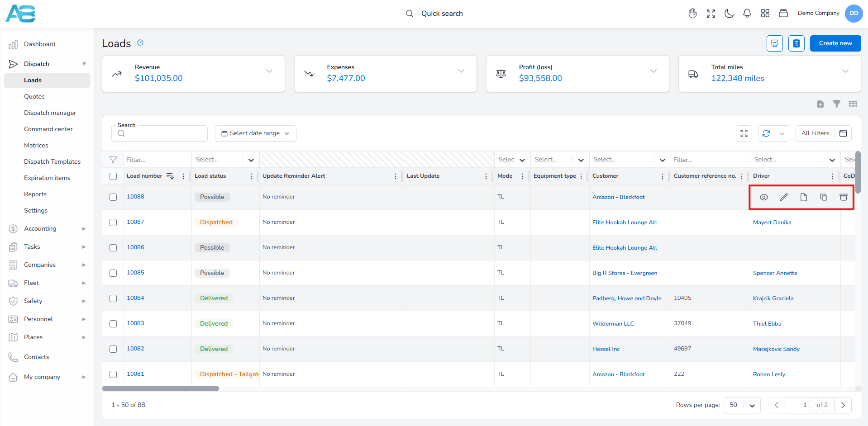Open the documents icon for load 10088

coord(804,197)
